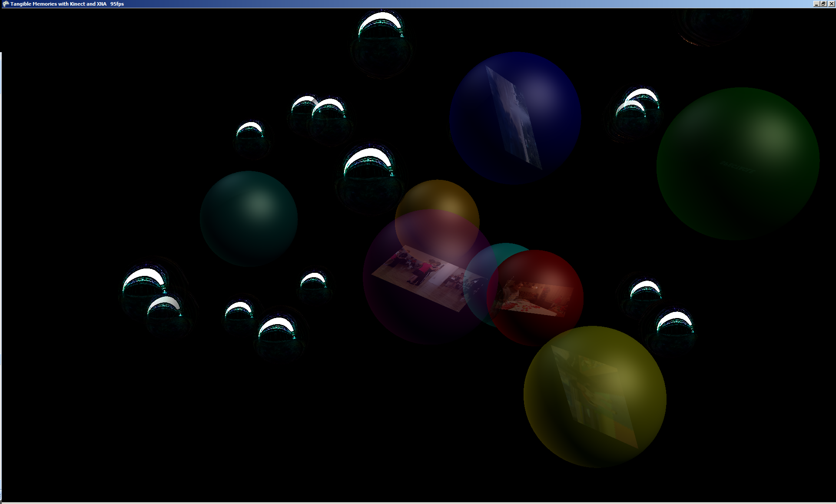Image resolution: width=836 pixels, height=504 pixels.
Task: Click the large glass bubble above purple sphere
Action: [368, 178]
